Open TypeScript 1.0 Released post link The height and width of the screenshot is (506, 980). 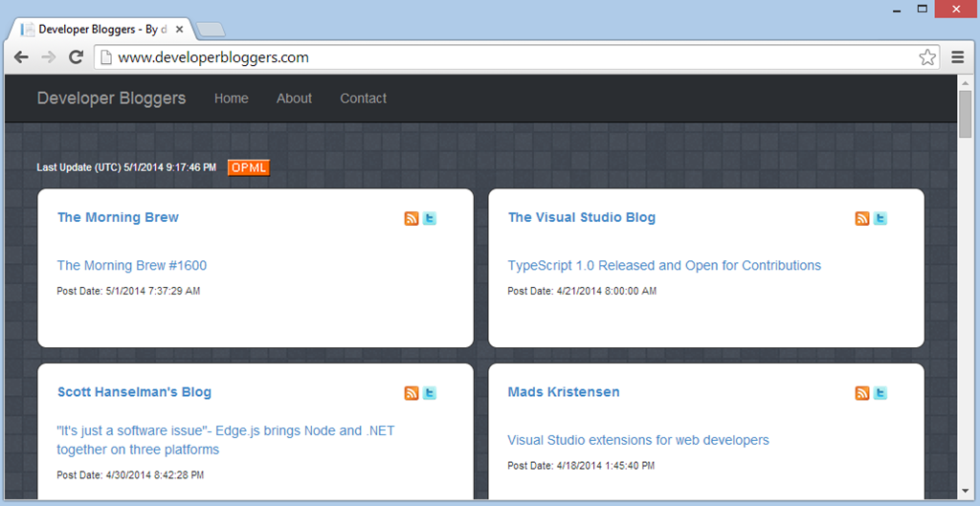pos(664,266)
